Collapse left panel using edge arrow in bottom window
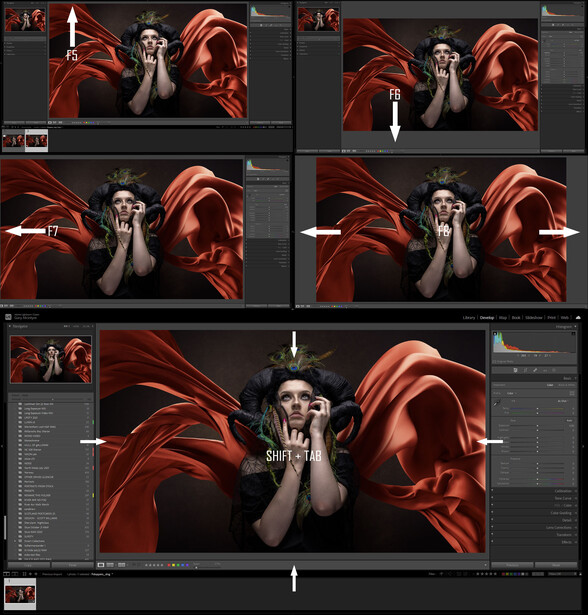Image resolution: width=588 pixels, height=615 pixels. click(x=2, y=446)
